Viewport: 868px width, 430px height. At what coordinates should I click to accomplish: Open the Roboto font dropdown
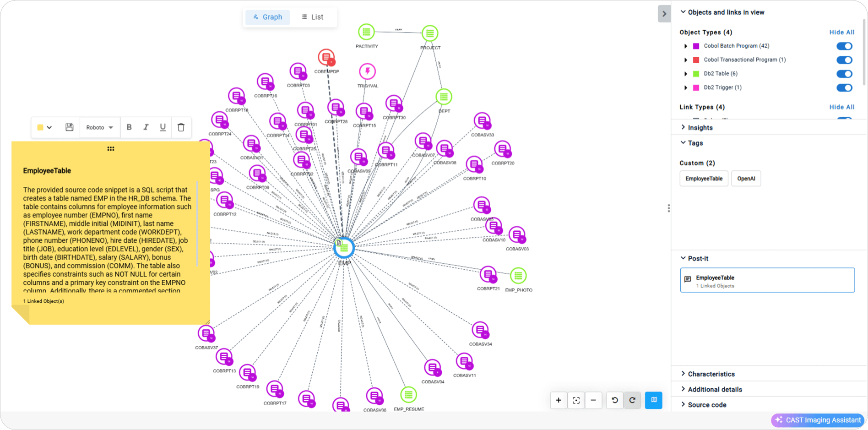(x=99, y=127)
